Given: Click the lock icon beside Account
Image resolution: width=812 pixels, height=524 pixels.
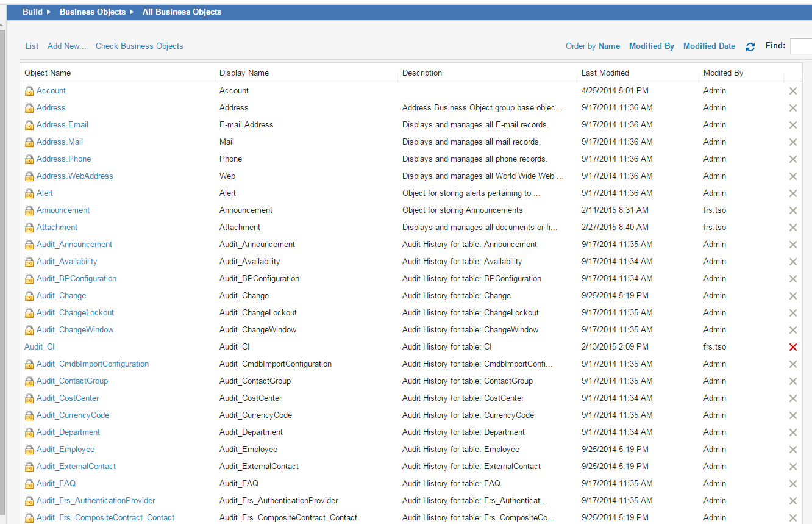Looking at the screenshot, I should tap(29, 90).
